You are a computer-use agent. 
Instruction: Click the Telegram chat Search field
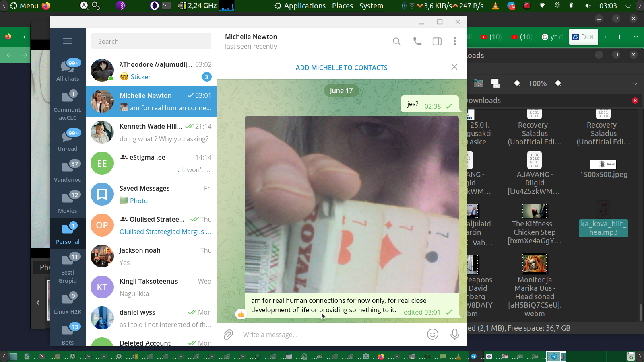click(151, 41)
